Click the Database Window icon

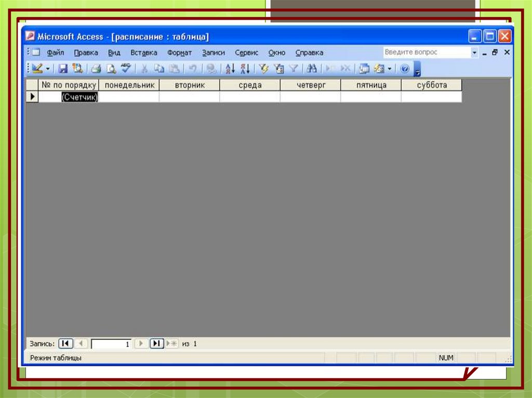pos(364,69)
